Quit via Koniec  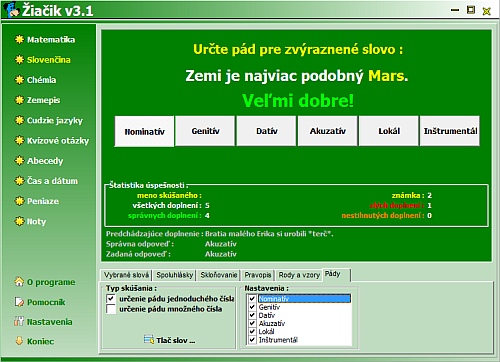pos(40,341)
